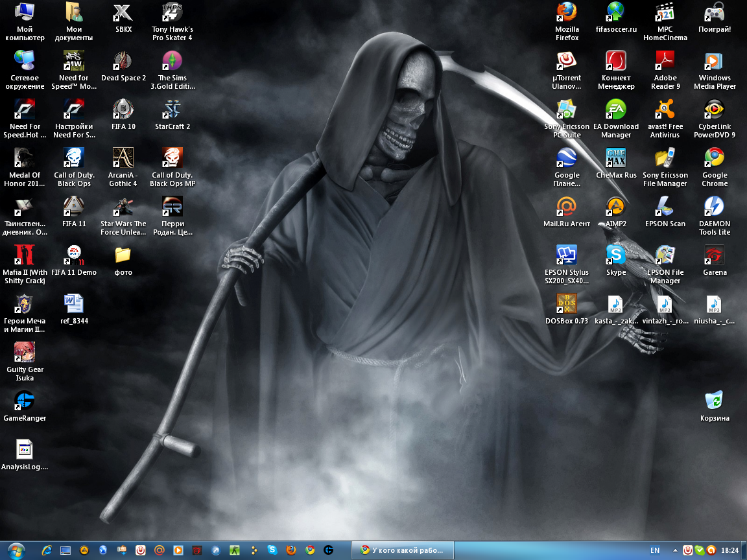Open Mozilla Firefox desktop shortcut

coord(567,12)
